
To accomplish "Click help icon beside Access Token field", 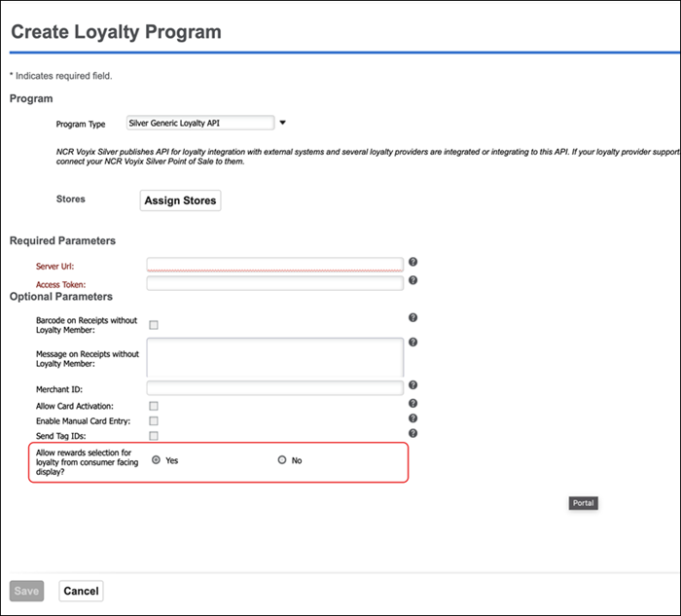I will pyautogui.click(x=412, y=280).
